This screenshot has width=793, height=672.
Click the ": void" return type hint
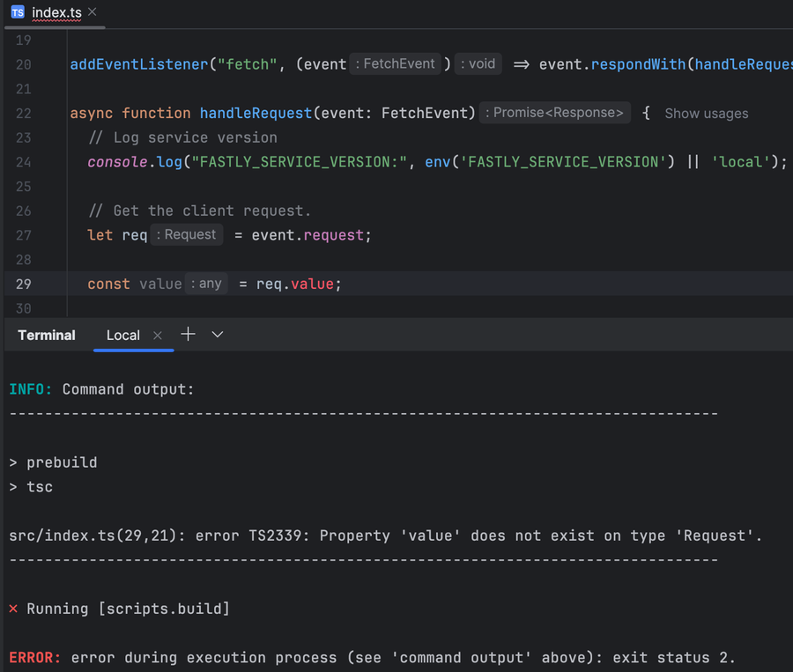478,63
